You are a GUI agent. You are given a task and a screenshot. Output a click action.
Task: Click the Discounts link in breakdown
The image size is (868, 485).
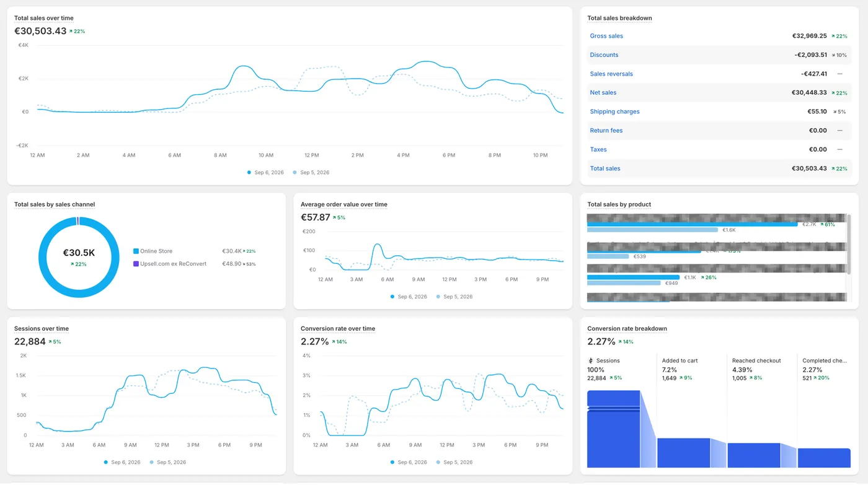tap(604, 55)
